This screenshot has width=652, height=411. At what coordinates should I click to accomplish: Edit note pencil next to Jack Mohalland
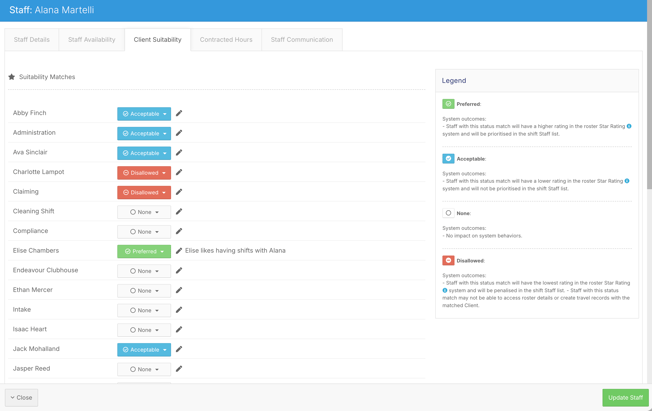click(x=179, y=349)
